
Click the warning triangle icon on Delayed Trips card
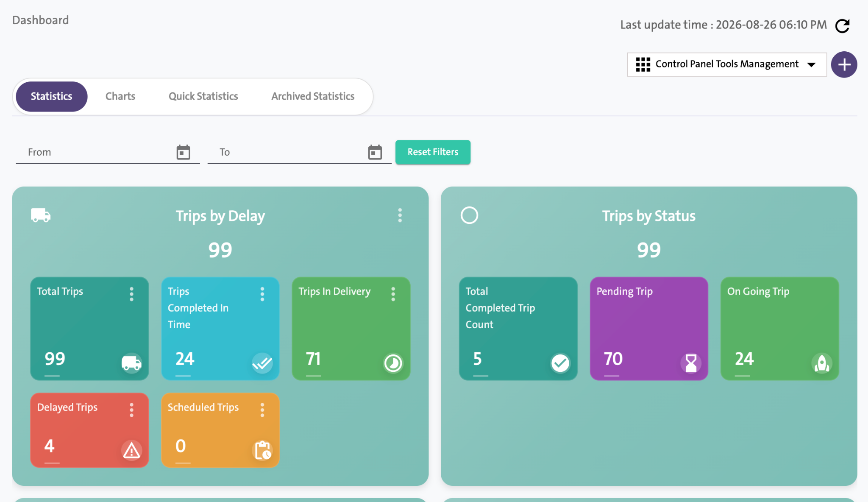131,450
